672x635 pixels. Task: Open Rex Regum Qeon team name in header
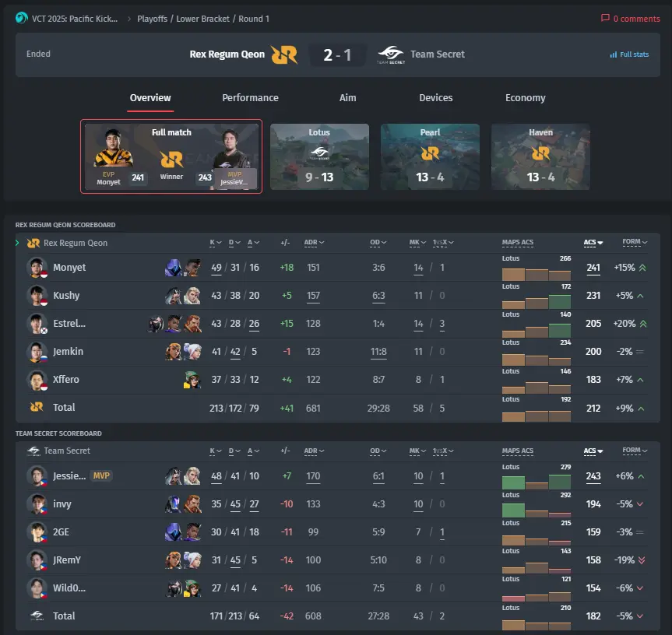click(x=227, y=54)
